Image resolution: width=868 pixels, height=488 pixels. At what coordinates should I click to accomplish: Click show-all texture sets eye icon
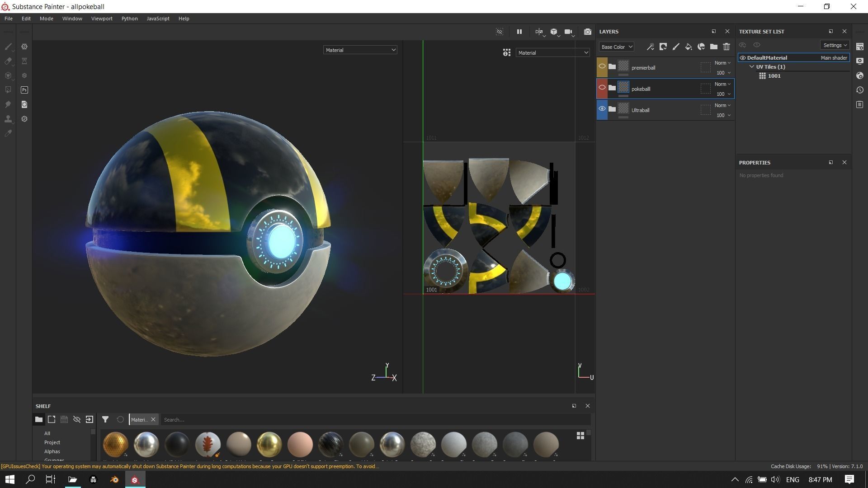(x=757, y=45)
